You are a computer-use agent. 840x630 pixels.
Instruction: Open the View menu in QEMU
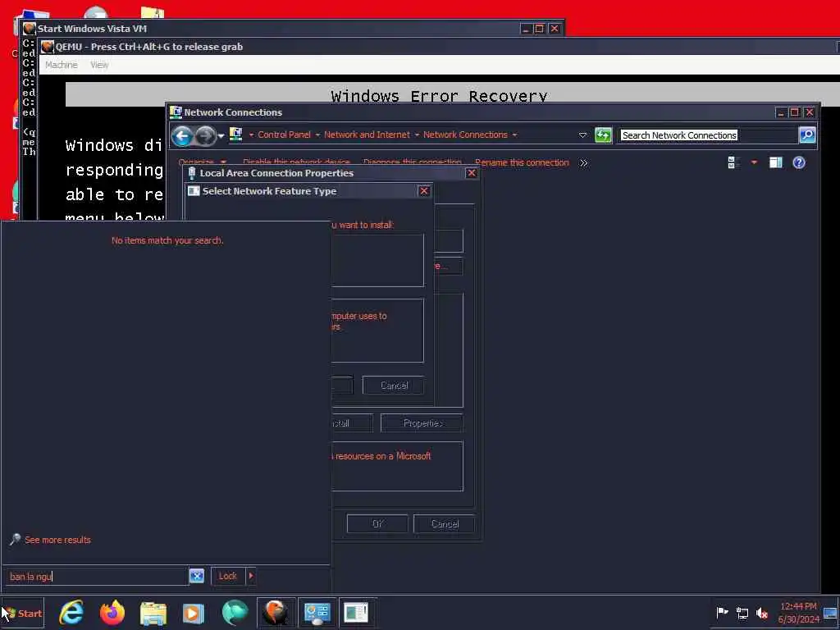[x=99, y=65]
